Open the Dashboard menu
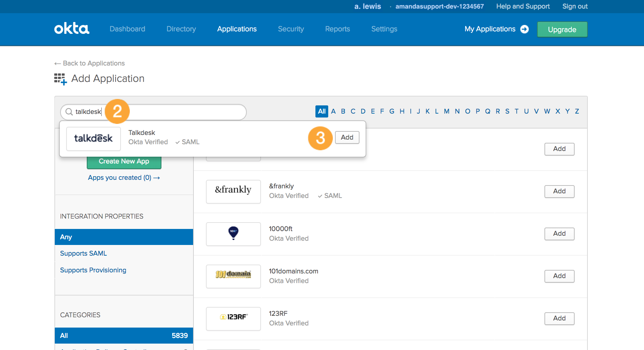This screenshot has width=644, height=350. [x=127, y=29]
